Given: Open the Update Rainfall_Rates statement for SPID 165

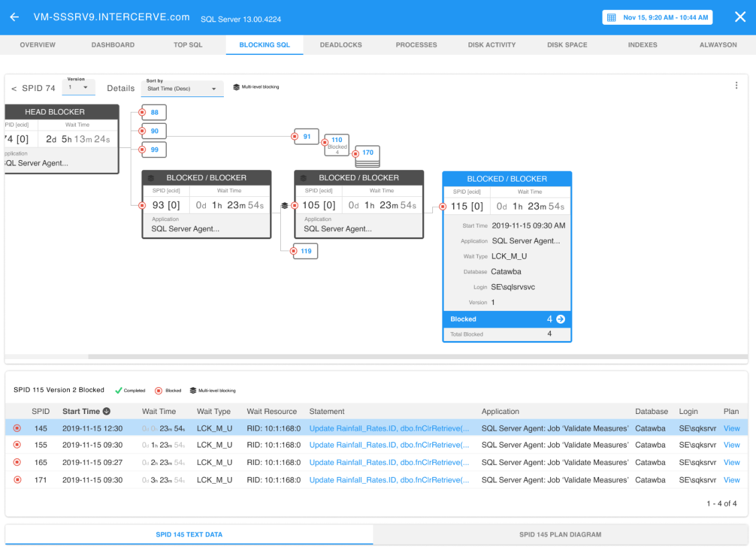Looking at the screenshot, I should [x=389, y=462].
